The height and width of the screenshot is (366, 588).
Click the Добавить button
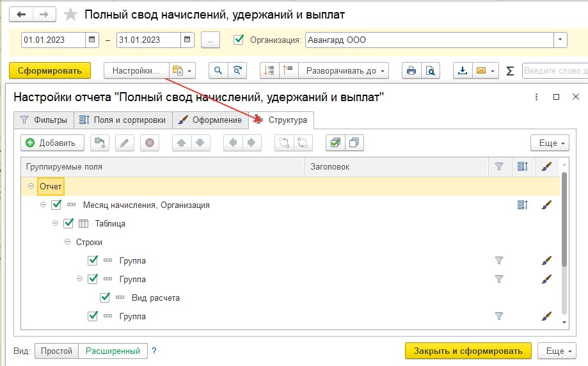52,143
